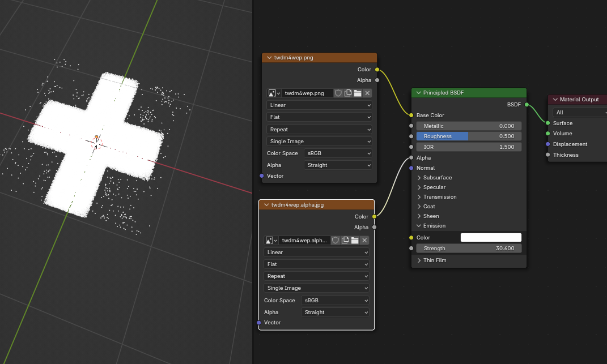Click the object origin point in viewport
The image size is (607, 364).
pos(96,137)
